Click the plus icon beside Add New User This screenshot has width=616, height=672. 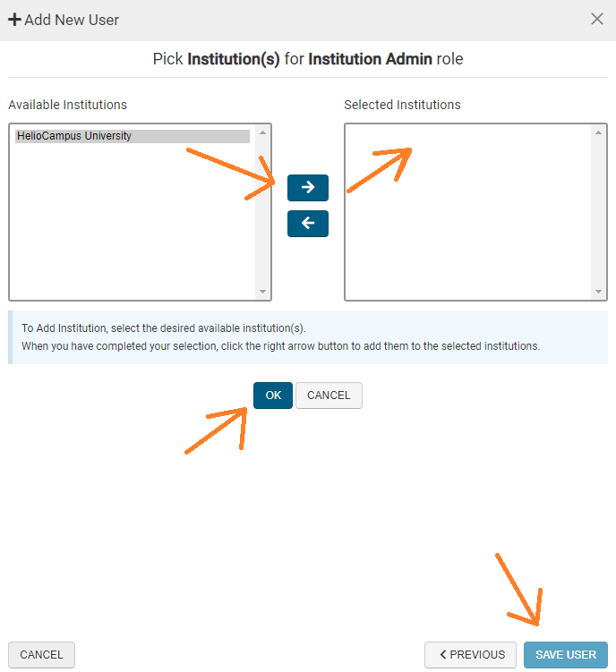click(14, 20)
